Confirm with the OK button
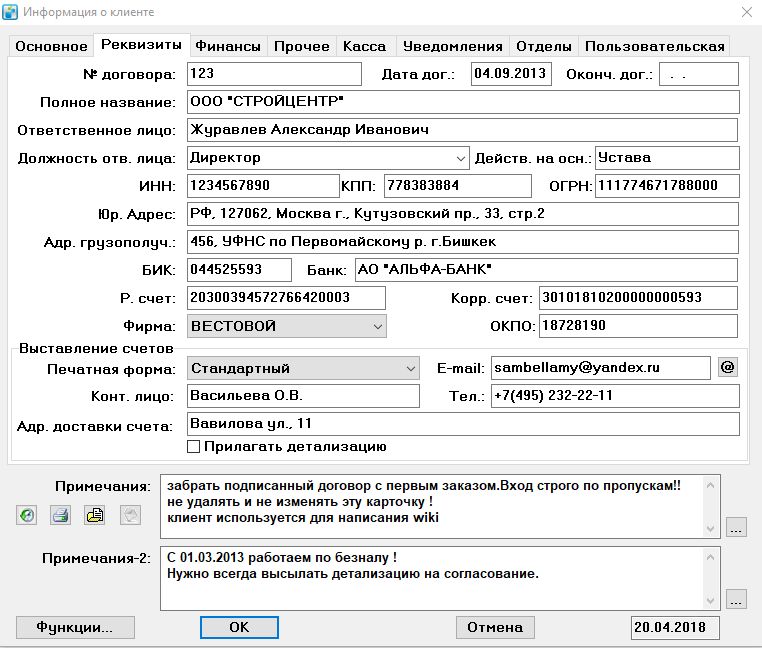 click(x=239, y=627)
